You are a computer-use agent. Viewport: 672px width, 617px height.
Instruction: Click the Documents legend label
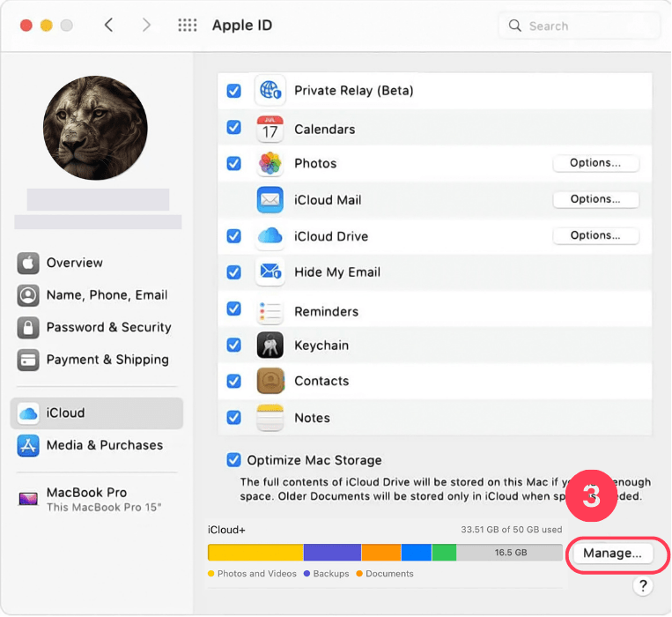pyautogui.click(x=389, y=574)
